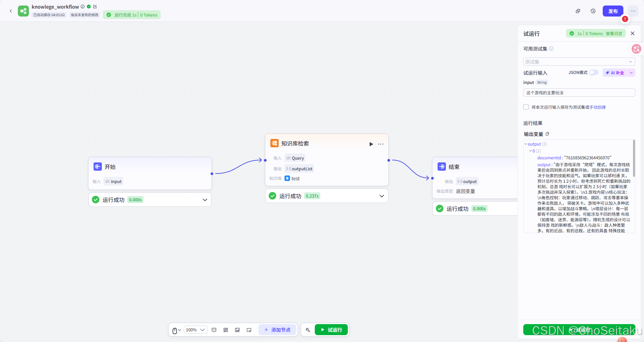Copy the 输出变量 with the copy icon

pos(547,134)
